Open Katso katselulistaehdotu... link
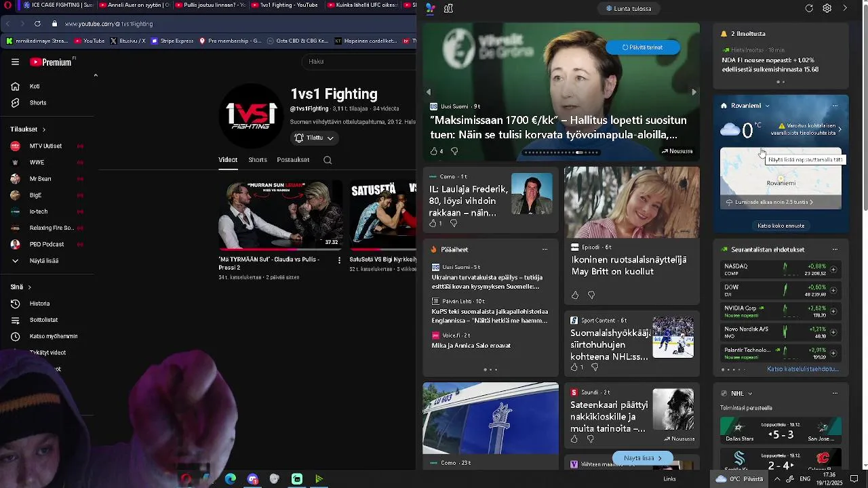This screenshot has height=488, width=868. point(803,369)
